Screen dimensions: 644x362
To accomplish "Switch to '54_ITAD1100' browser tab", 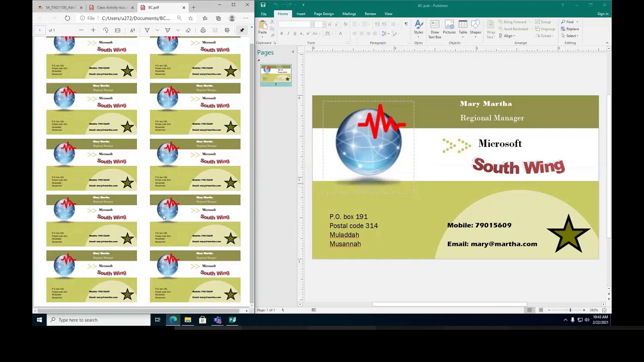I will 59,8.
